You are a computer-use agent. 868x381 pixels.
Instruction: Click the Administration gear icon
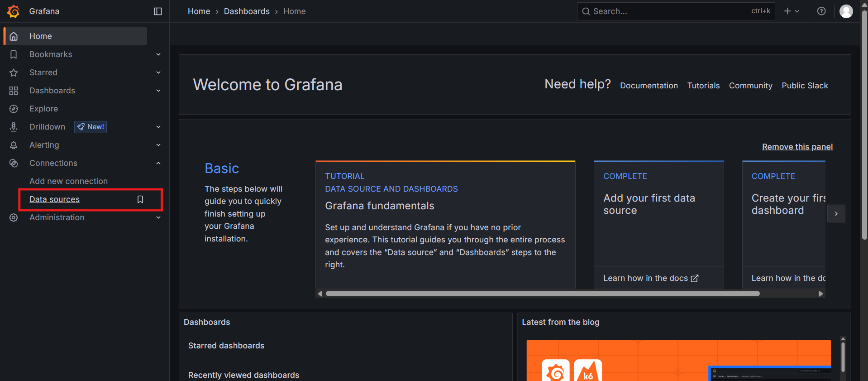(x=14, y=217)
